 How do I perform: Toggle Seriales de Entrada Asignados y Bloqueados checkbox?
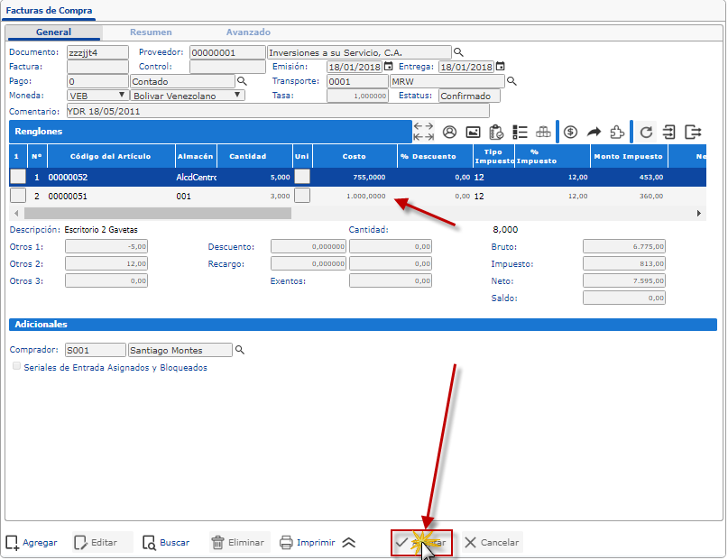pyautogui.click(x=17, y=367)
